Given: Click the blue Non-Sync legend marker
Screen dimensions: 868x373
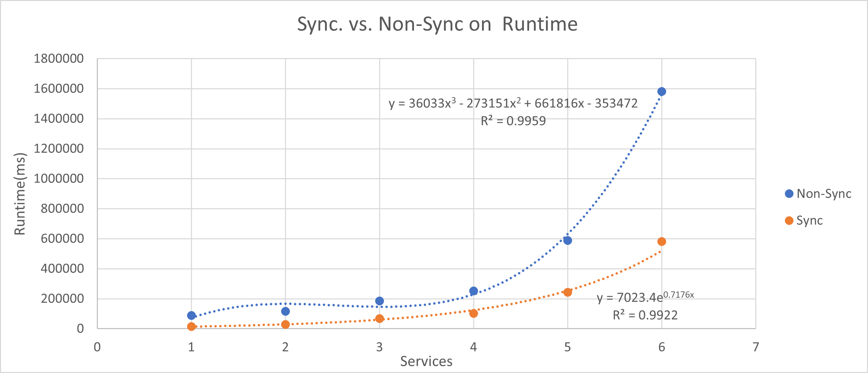Looking at the screenshot, I should click(789, 194).
